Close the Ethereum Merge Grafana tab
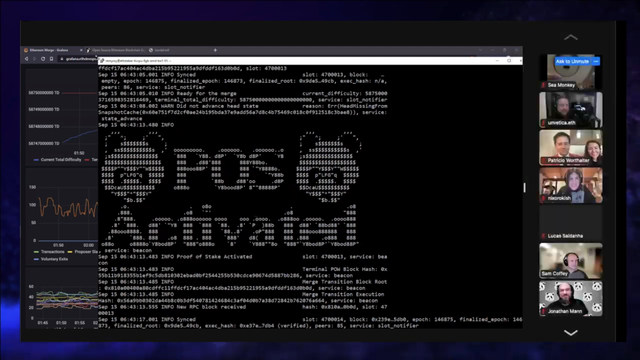 click(x=81, y=50)
